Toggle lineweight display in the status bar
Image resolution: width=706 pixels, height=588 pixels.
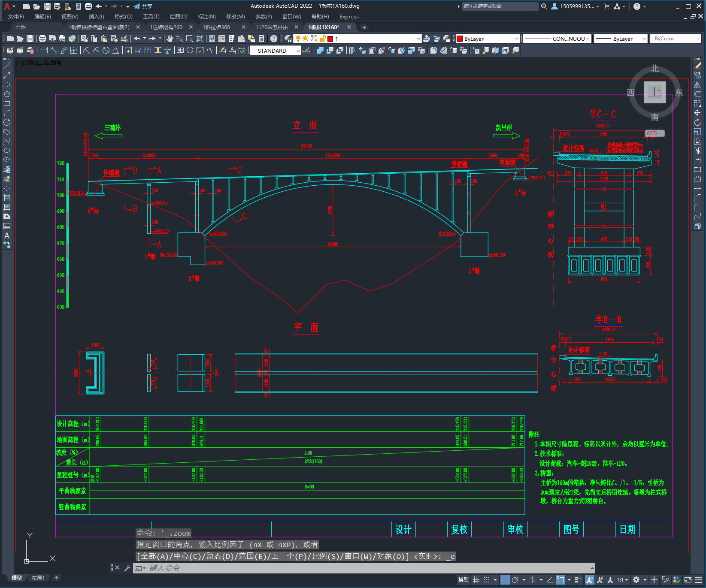pos(578,580)
